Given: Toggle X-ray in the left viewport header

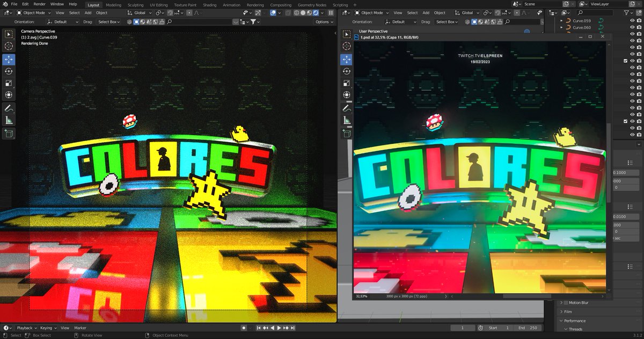Looking at the screenshot, I should point(288,12).
